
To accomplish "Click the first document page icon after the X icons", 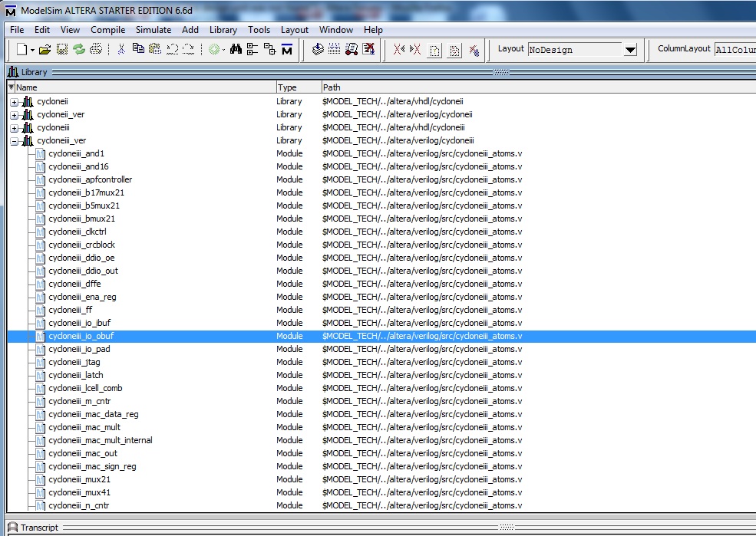I will point(434,50).
